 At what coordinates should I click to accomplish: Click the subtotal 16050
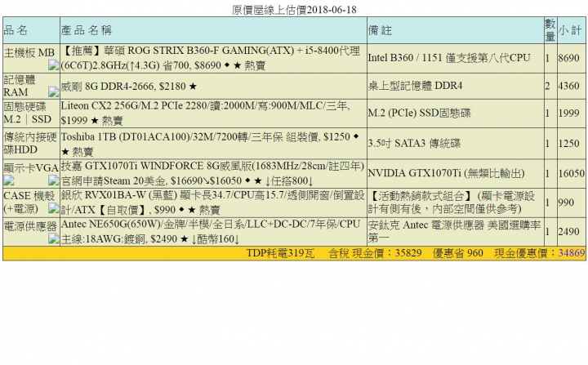pos(571,173)
